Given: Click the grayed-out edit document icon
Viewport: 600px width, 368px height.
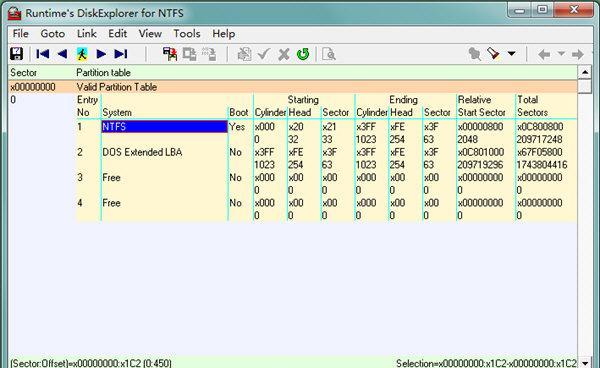Looking at the screenshot, I should point(245,54).
